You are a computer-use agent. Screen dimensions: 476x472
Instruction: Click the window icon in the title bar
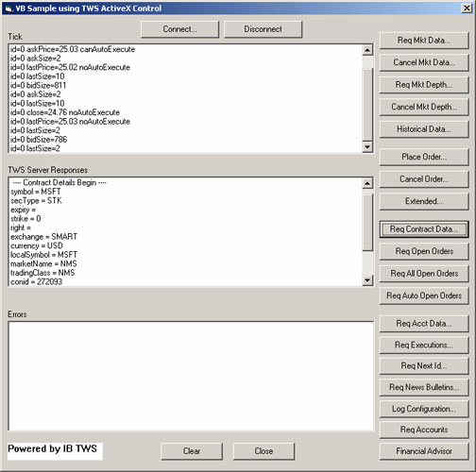click(8, 8)
